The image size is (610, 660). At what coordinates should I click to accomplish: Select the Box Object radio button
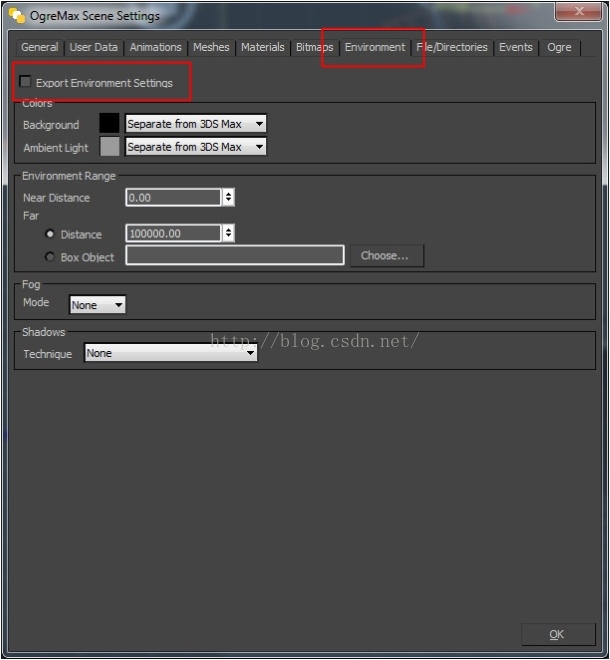(x=50, y=256)
